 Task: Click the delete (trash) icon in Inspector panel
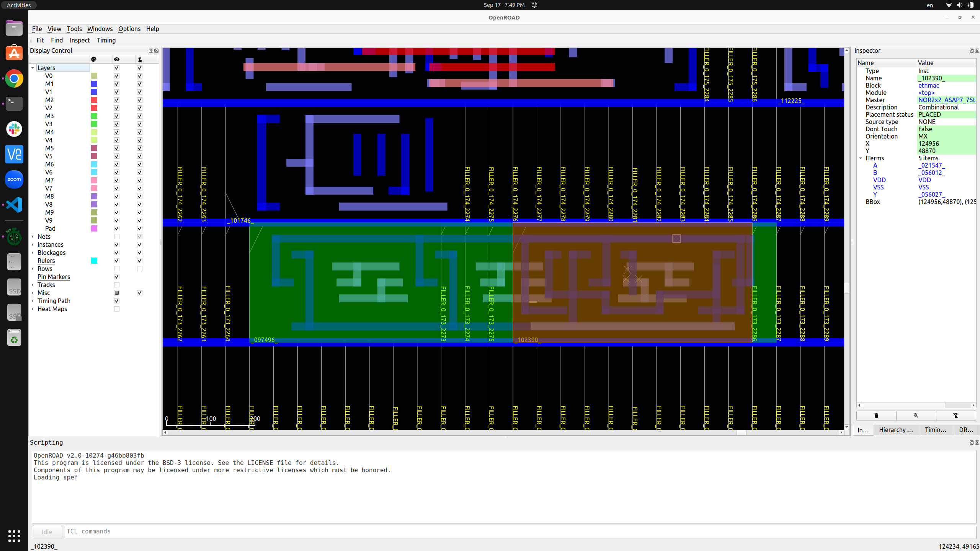(876, 416)
